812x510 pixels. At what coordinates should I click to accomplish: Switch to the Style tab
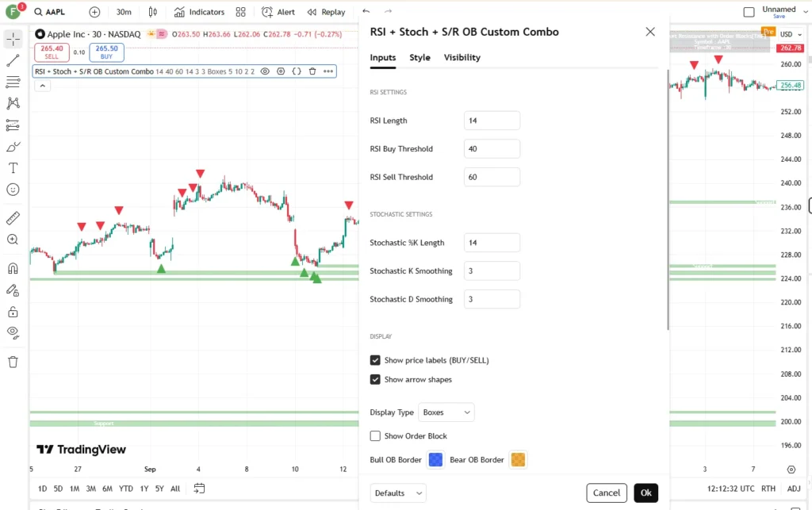(420, 57)
